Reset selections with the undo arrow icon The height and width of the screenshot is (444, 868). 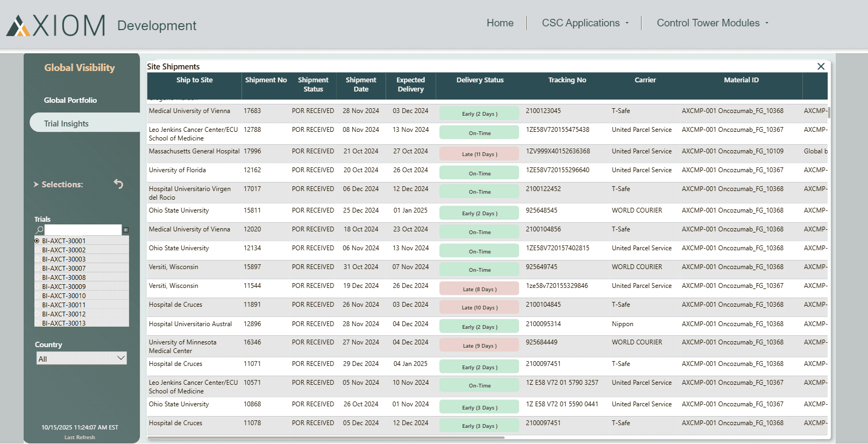click(118, 184)
